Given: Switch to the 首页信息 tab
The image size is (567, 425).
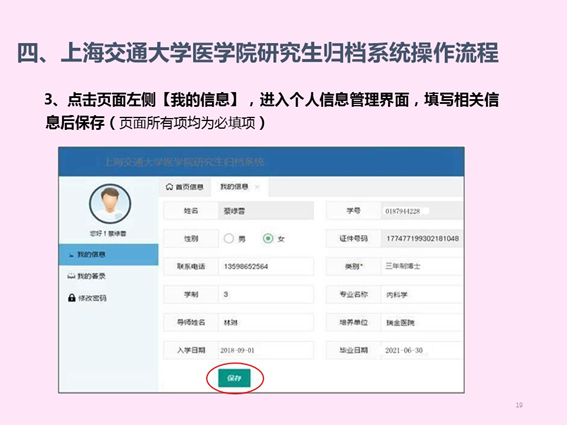Looking at the screenshot, I should coord(185,187).
